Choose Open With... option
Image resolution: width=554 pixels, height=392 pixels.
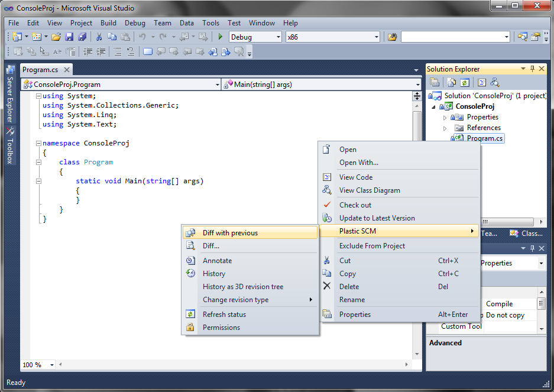click(399, 163)
